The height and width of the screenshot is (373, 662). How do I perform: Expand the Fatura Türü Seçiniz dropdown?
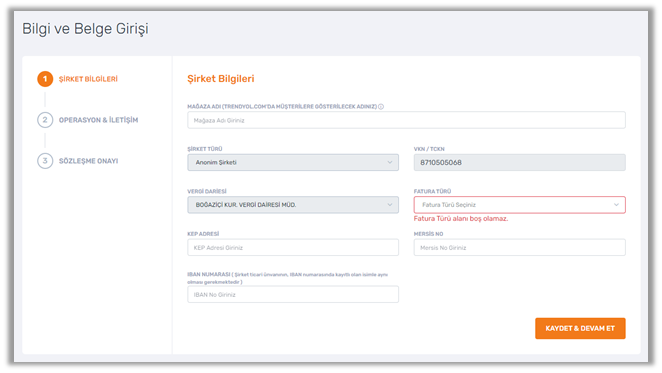519,205
